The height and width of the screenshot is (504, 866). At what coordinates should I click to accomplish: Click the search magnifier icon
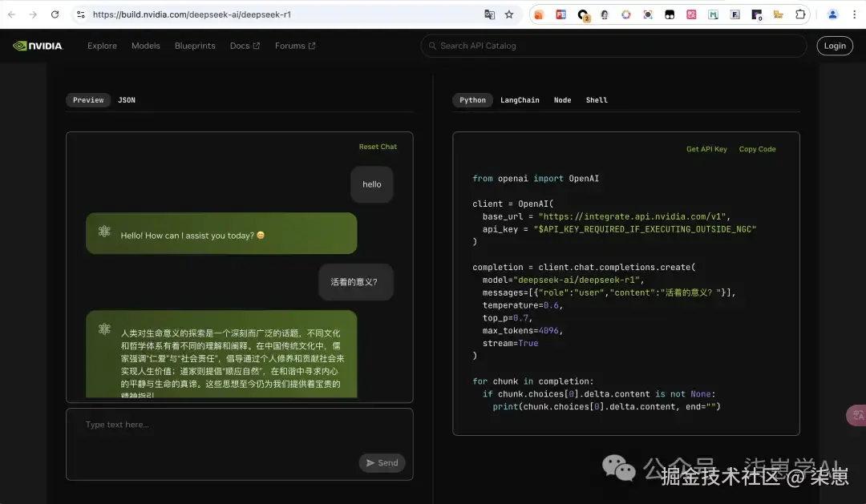coord(432,46)
